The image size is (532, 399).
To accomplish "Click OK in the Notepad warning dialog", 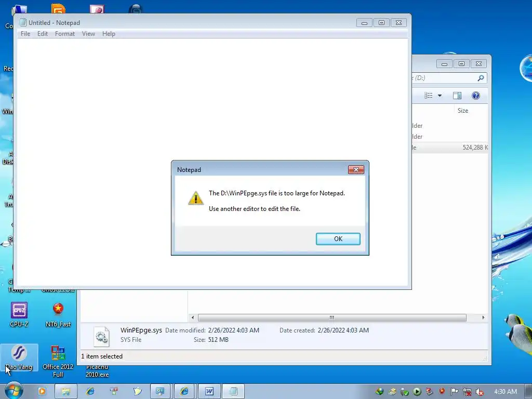I will coord(338,239).
